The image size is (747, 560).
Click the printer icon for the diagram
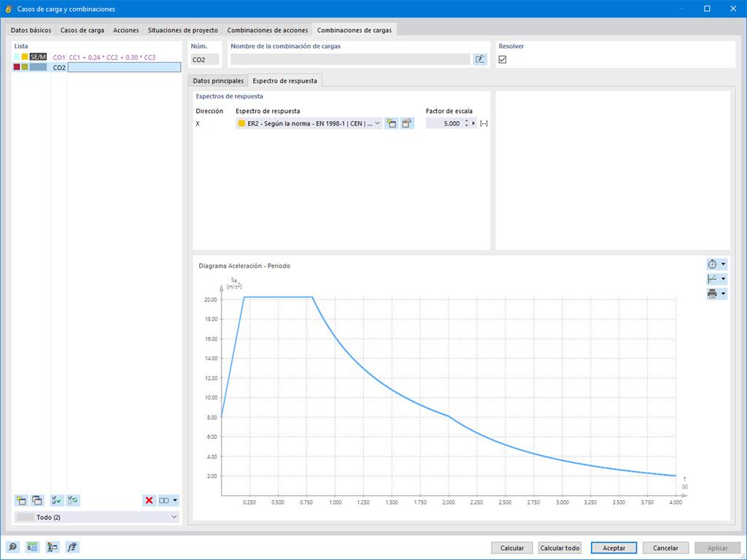(712, 294)
